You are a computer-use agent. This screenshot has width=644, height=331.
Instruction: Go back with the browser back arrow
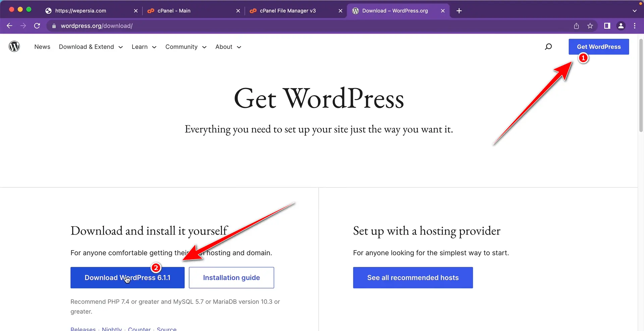tap(9, 26)
